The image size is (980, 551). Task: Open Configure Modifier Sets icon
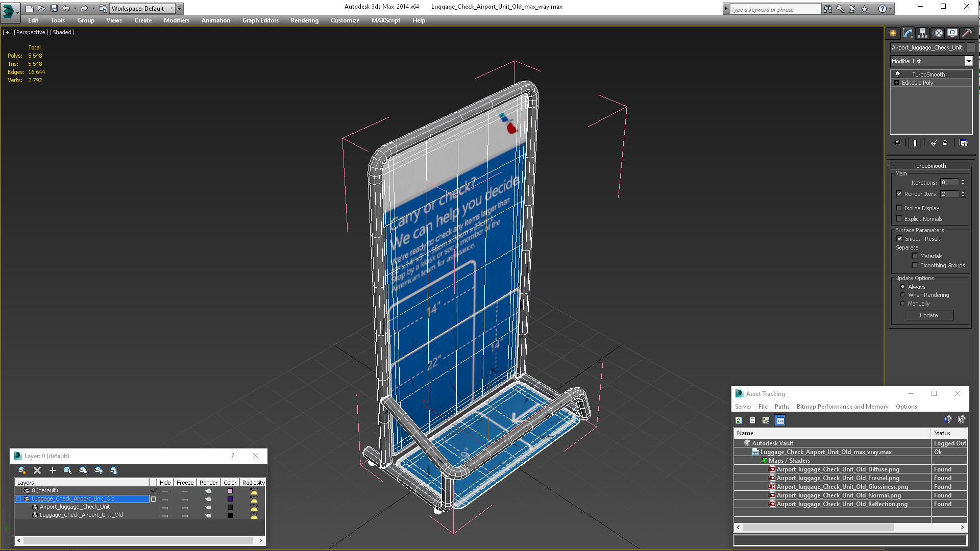tap(963, 143)
